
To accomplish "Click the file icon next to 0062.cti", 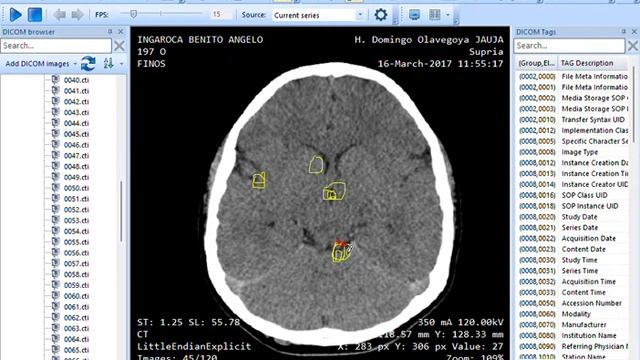I will pyautogui.click(x=56, y=317).
